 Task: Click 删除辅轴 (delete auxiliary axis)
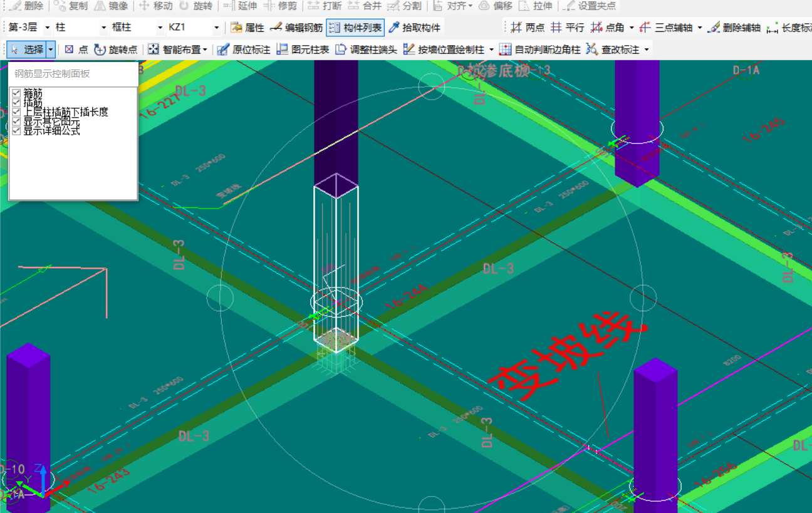coord(734,28)
